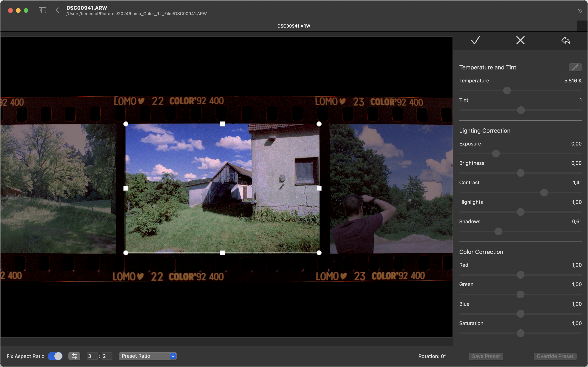Add a new tab with plus
Screen dimensions: 588x367
[x=582, y=26]
